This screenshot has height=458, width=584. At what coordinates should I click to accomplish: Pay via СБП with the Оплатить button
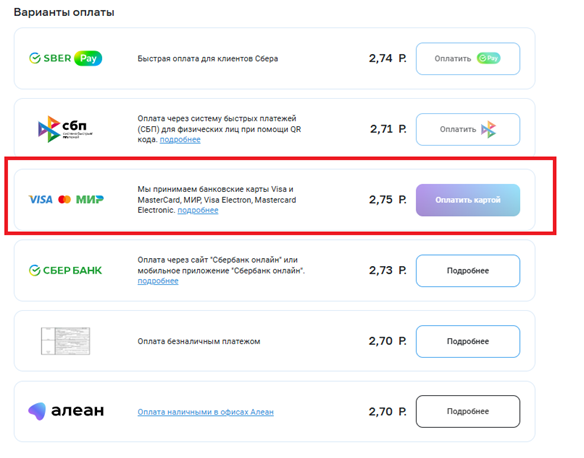pos(468,129)
